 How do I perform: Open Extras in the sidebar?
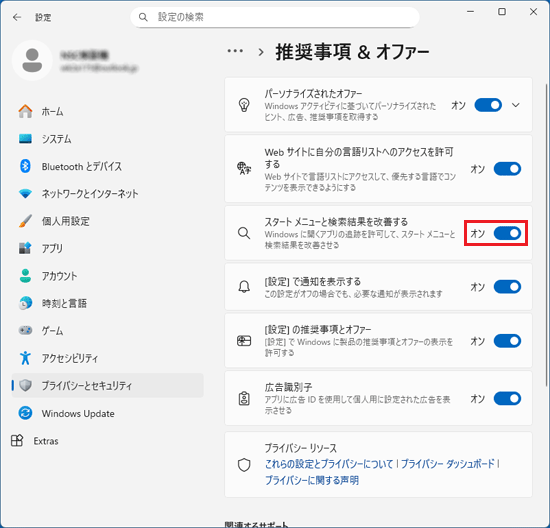[x=107, y=440]
